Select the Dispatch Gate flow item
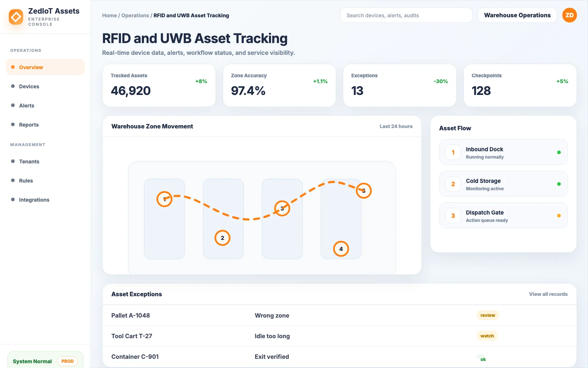The width and height of the screenshot is (588, 368). click(503, 215)
